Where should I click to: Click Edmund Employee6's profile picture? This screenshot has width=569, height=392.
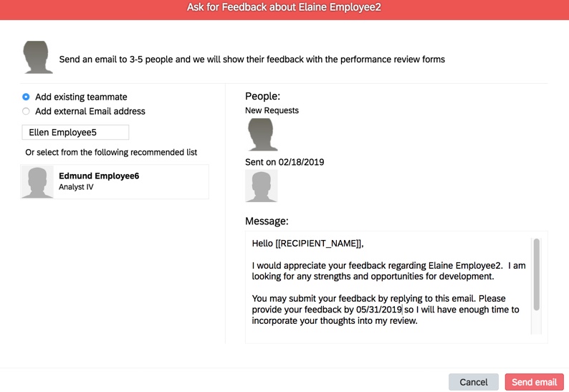[x=37, y=182]
